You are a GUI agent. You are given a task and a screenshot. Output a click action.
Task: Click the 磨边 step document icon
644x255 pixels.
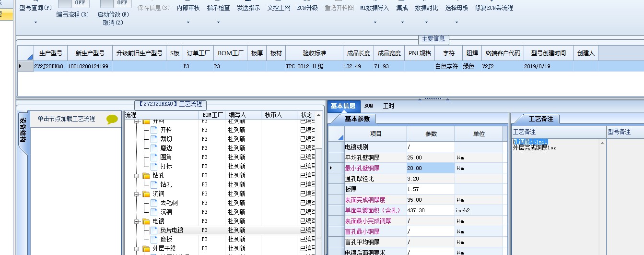tap(154, 148)
